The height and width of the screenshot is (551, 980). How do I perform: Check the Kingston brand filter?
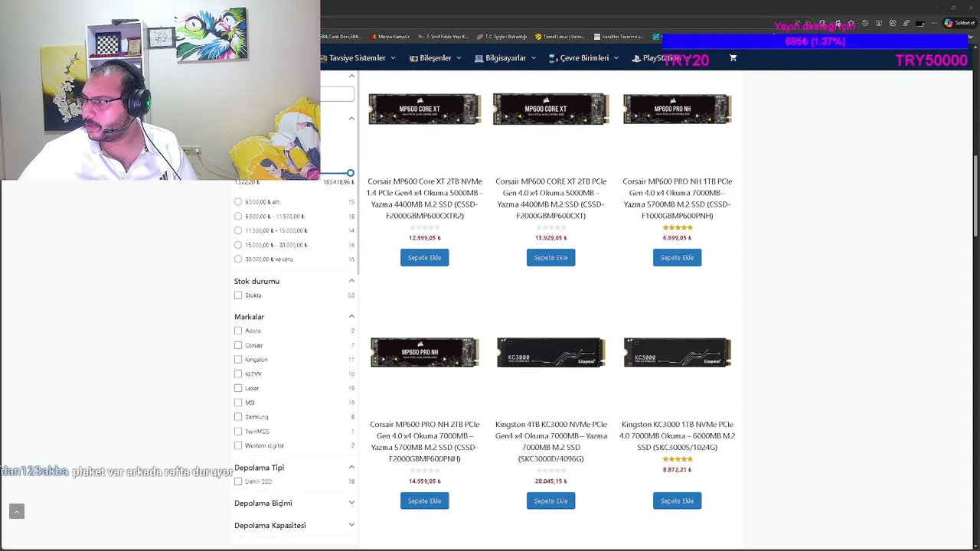(x=238, y=360)
